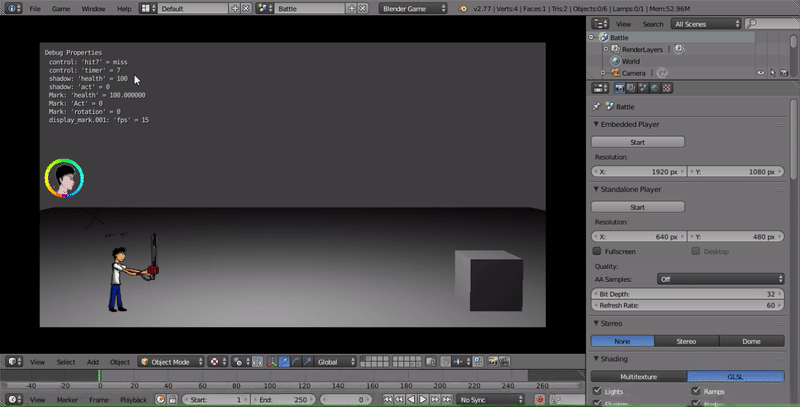Select Stereo mode button
The height and width of the screenshot is (407, 800).
click(686, 341)
